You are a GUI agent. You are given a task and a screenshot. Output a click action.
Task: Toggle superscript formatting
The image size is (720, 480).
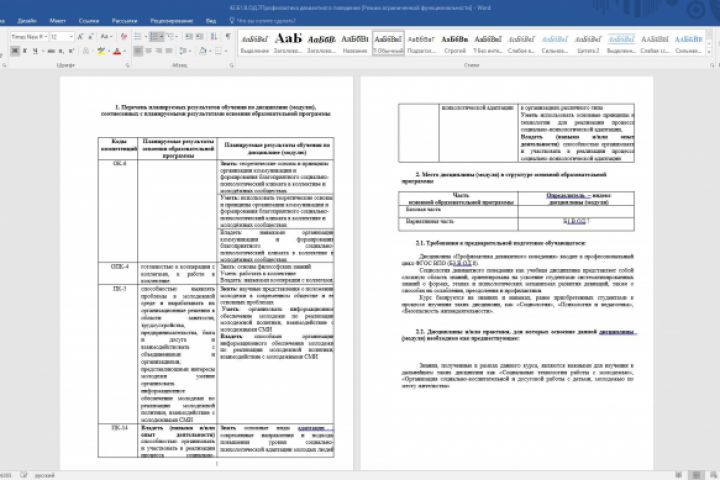click(71, 51)
